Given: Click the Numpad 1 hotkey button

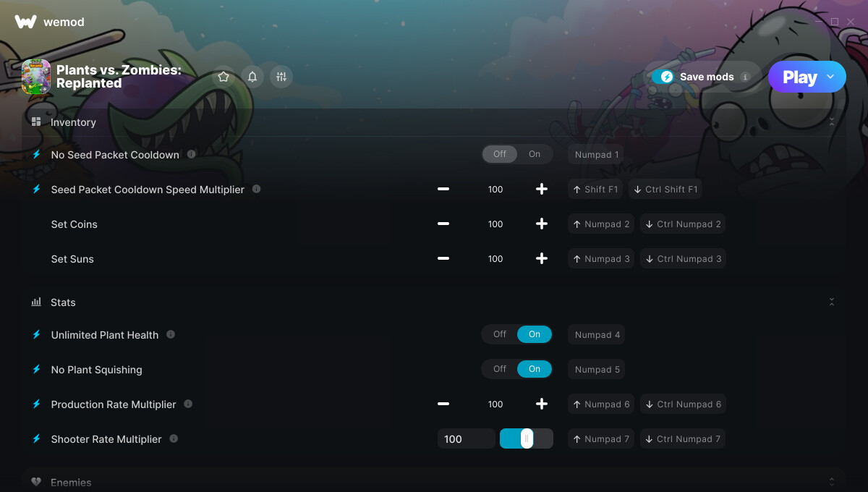Looking at the screenshot, I should (596, 154).
